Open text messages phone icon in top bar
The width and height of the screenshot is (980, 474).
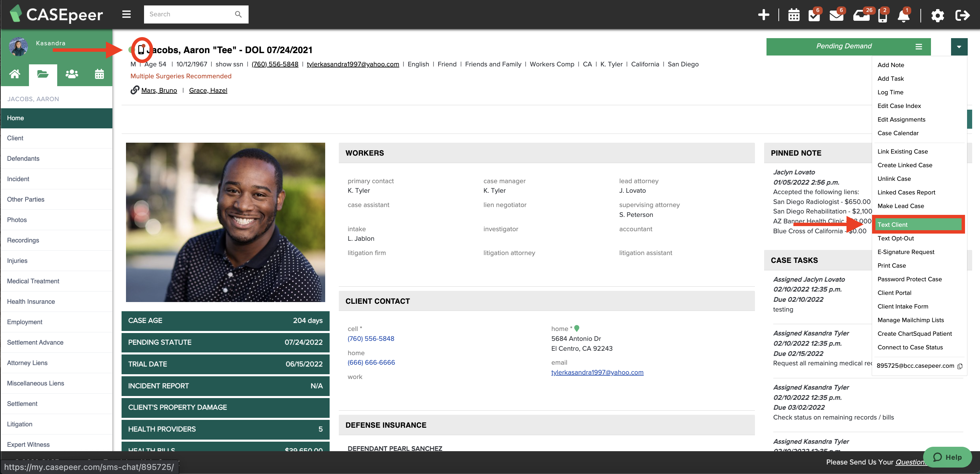[883, 15]
